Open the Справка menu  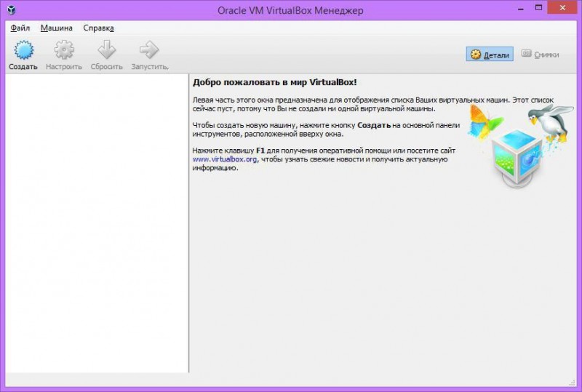coord(98,28)
